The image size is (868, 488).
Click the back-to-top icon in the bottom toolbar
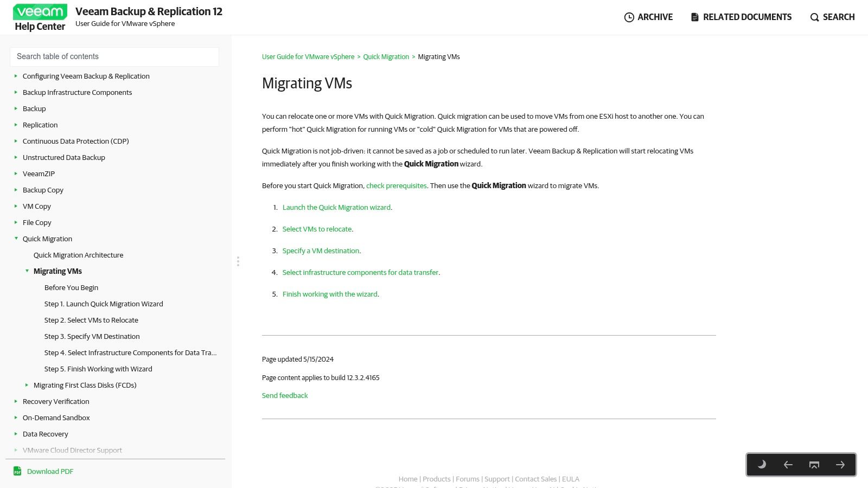(x=813, y=465)
